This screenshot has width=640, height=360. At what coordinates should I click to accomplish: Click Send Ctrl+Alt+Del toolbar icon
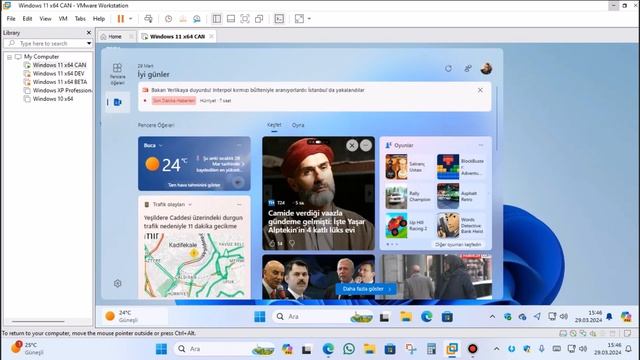pos(149,19)
